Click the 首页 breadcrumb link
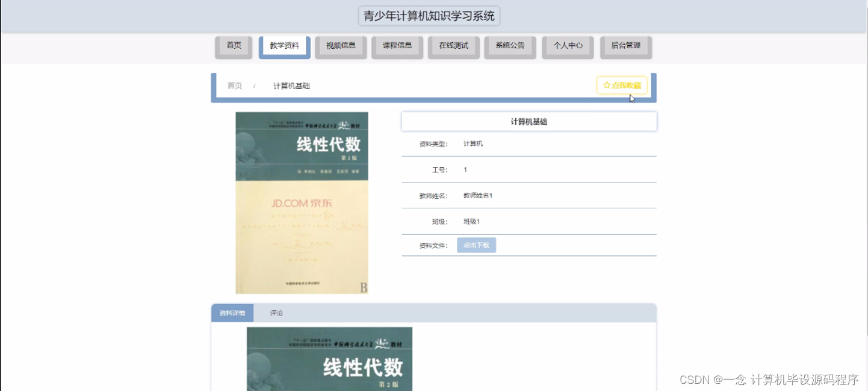 coord(235,86)
